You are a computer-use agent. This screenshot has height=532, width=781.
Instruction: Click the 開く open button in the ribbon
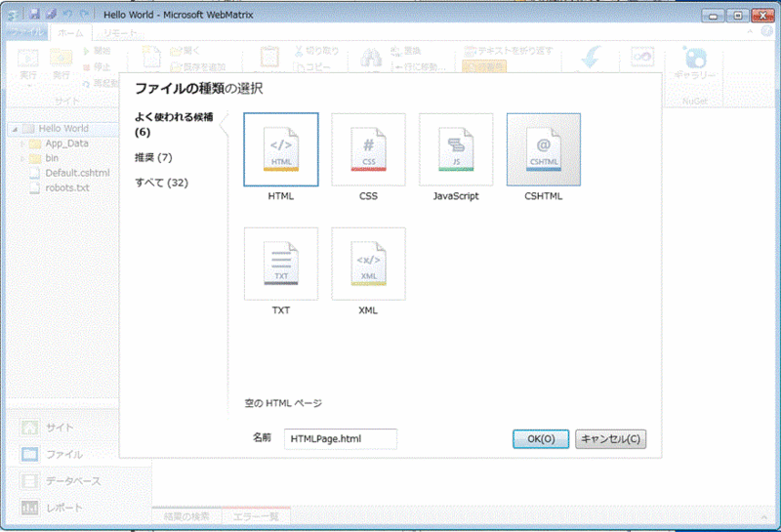pos(185,51)
